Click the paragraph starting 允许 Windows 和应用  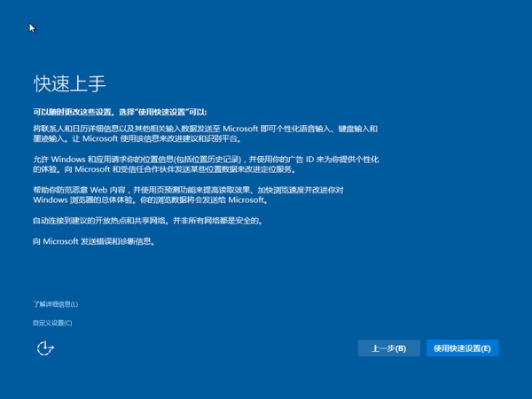pos(206,164)
